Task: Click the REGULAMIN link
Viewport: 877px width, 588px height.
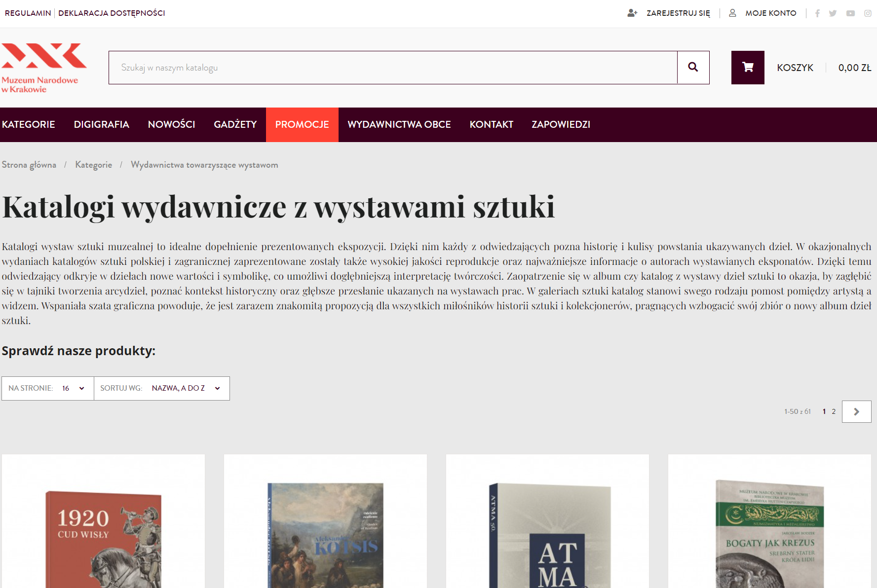Action: point(28,13)
